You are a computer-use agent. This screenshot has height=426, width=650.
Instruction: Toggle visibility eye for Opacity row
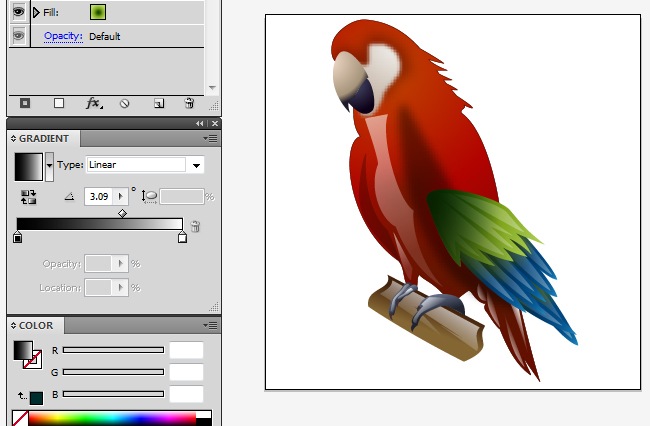19,36
